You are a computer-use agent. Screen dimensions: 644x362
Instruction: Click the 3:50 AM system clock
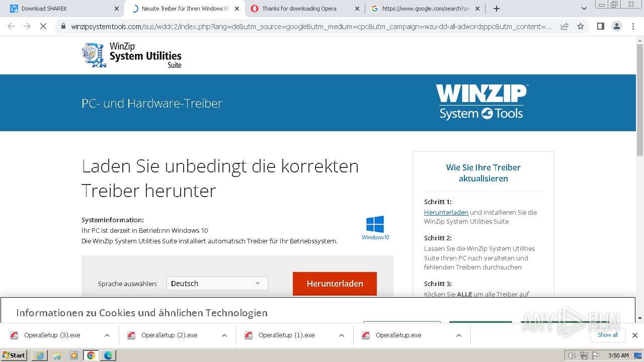[x=618, y=355]
